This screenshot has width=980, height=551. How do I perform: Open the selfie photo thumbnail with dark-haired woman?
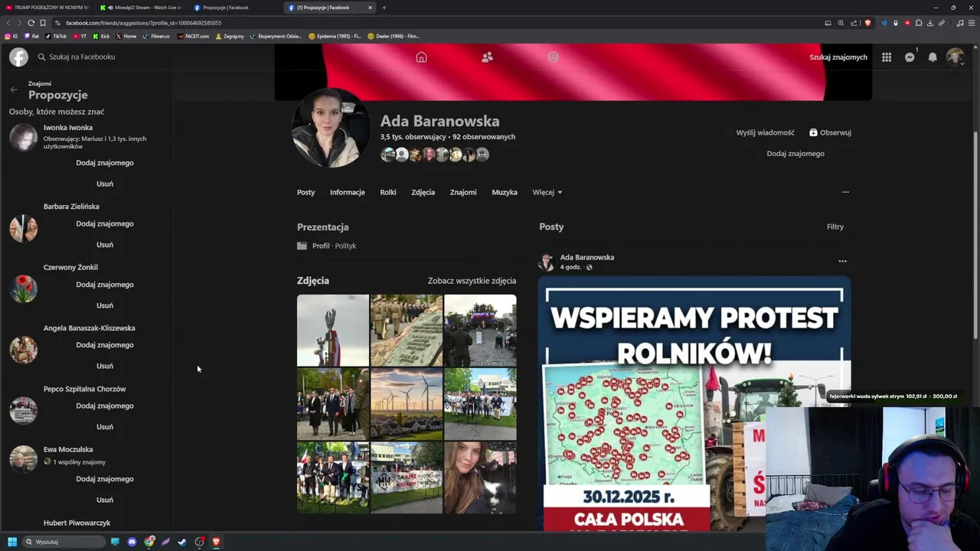click(x=480, y=478)
